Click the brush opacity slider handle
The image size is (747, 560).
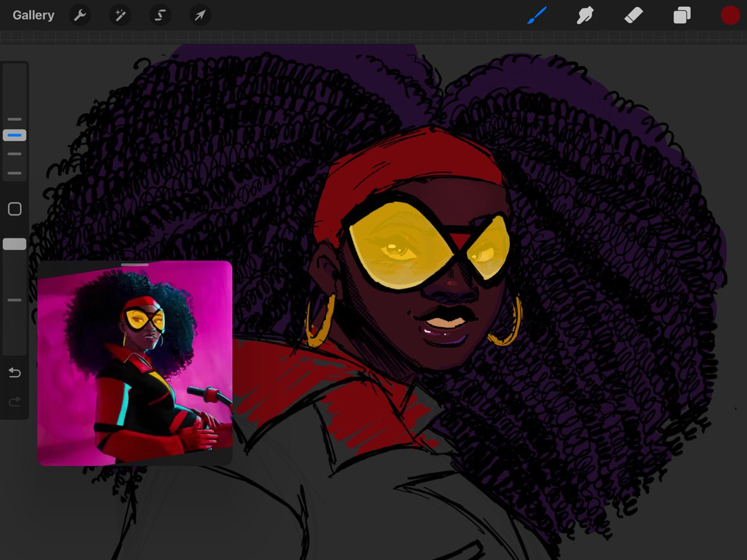pos(14,244)
